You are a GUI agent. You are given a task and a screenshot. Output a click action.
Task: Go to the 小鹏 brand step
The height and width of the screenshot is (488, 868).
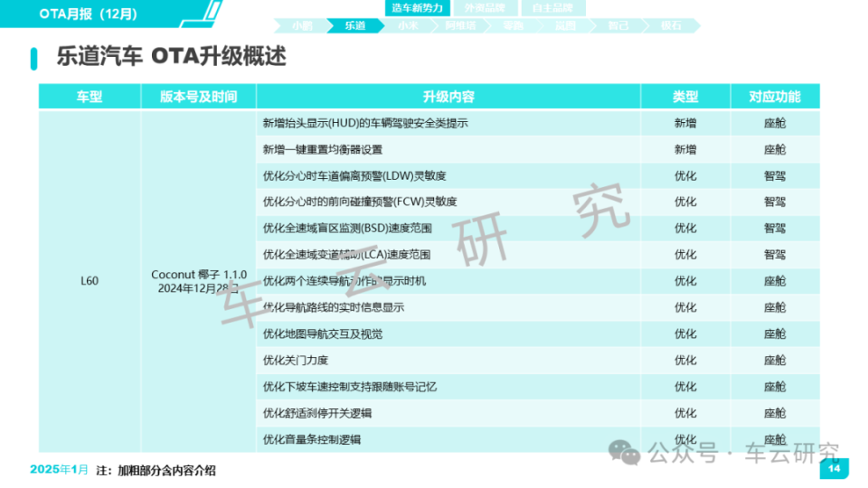[x=302, y=25]
